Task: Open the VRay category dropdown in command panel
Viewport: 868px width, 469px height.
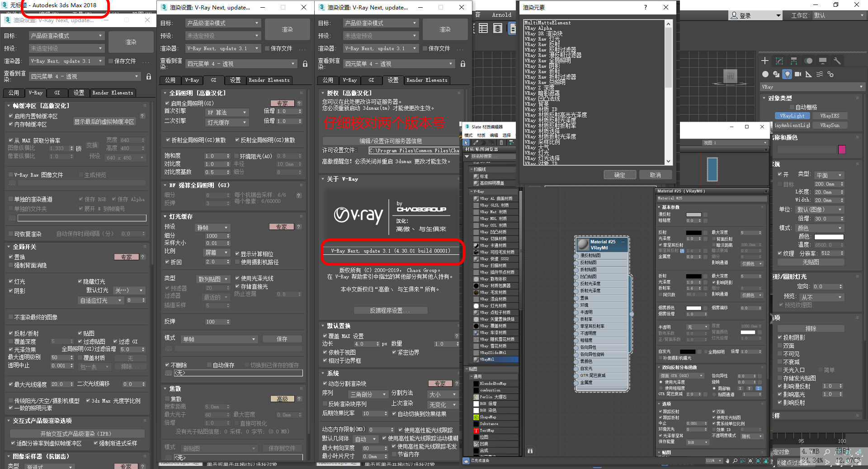Action: click(x=812, y=87)
